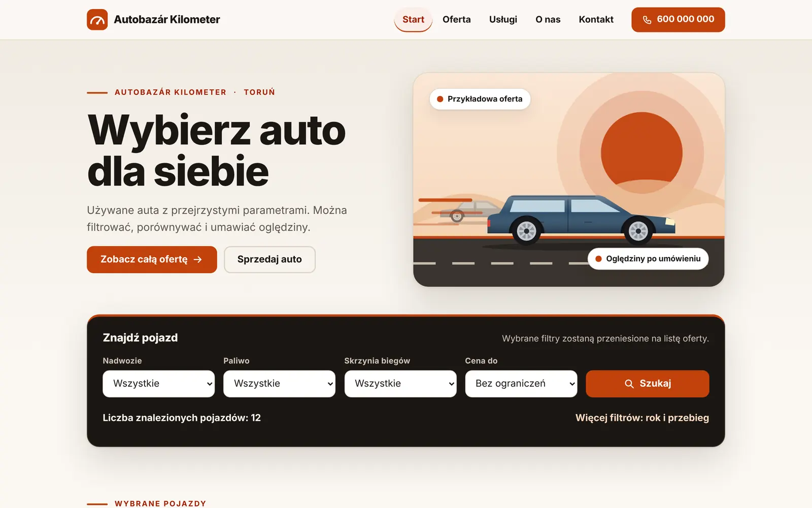Open the Paliwo dropdown
Viewport: 812px width, 508px height.
coord(279,384)
